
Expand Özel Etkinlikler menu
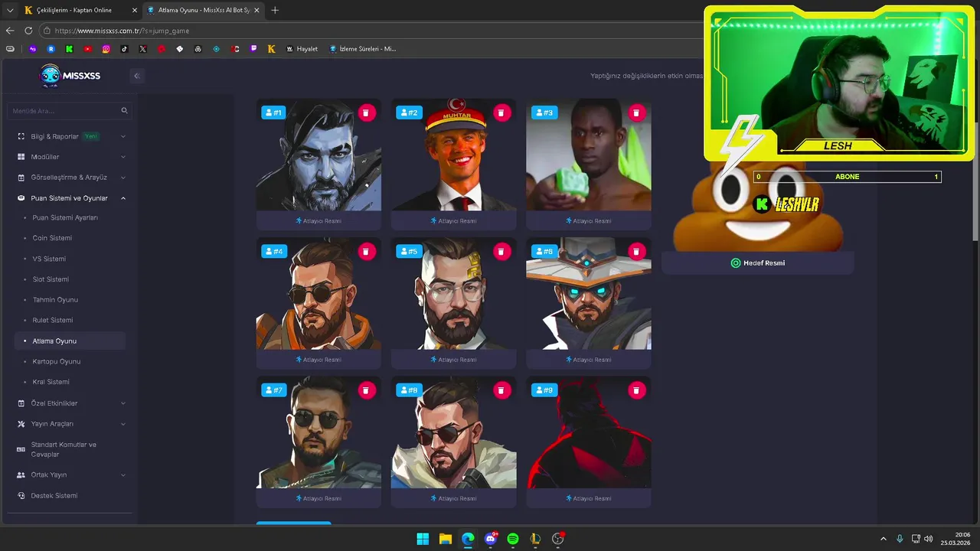click(x=71, y=403)
